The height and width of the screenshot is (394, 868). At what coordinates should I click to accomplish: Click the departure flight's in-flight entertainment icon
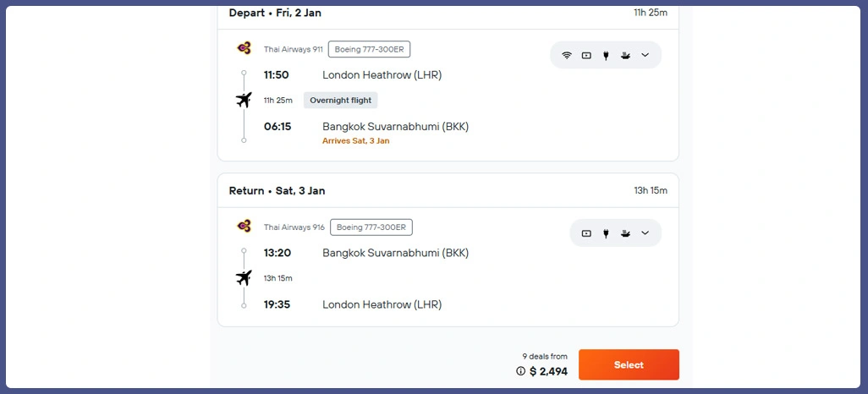[586, 56]
